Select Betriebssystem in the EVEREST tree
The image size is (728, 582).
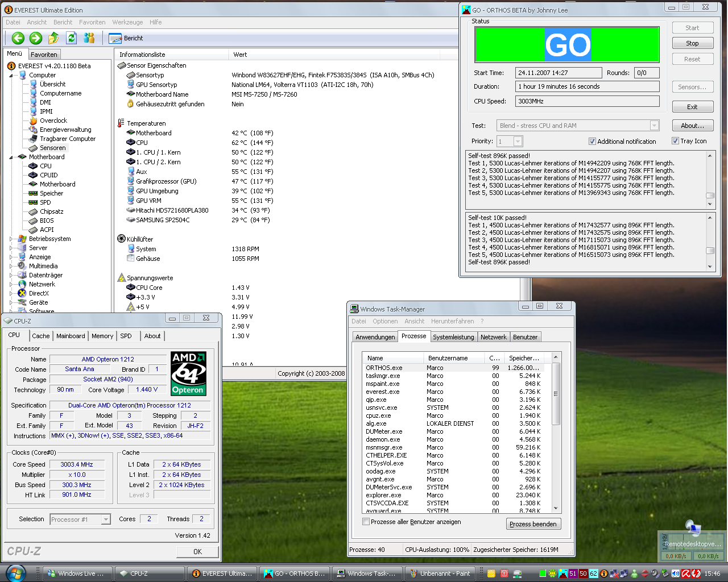tap(44, 239)
